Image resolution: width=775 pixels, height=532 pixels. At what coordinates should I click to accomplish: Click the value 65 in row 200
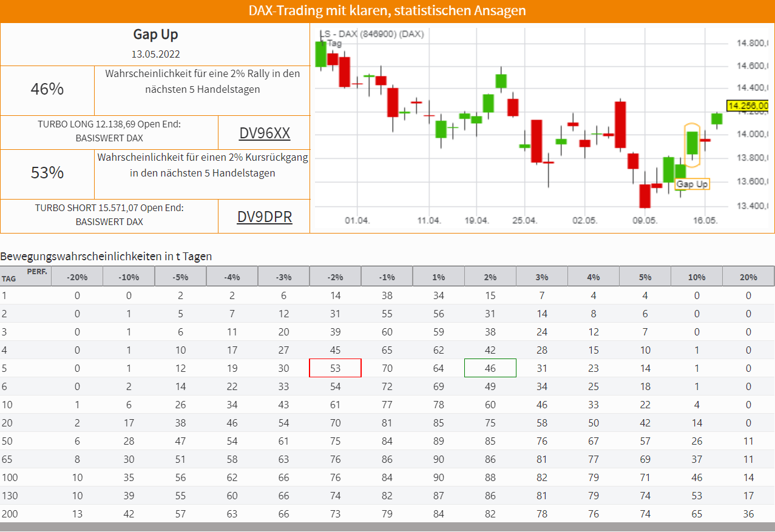pyautogui.click(x=697, y=514)
